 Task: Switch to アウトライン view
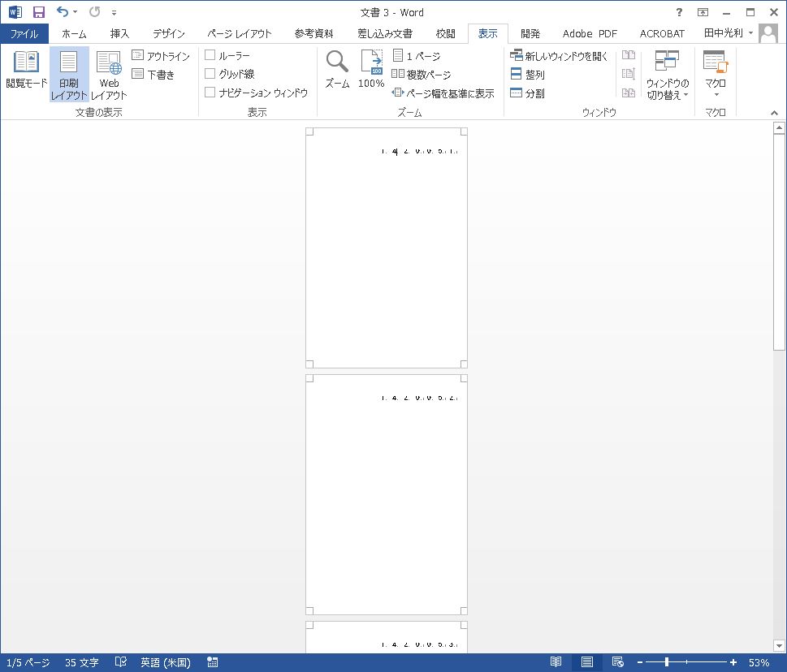[161, 56]
